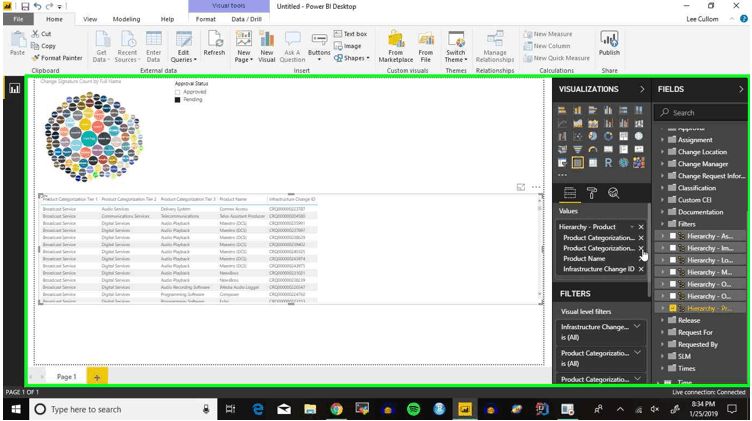Click New Column
The image size is (752, 421).
[x=547, y=46]
